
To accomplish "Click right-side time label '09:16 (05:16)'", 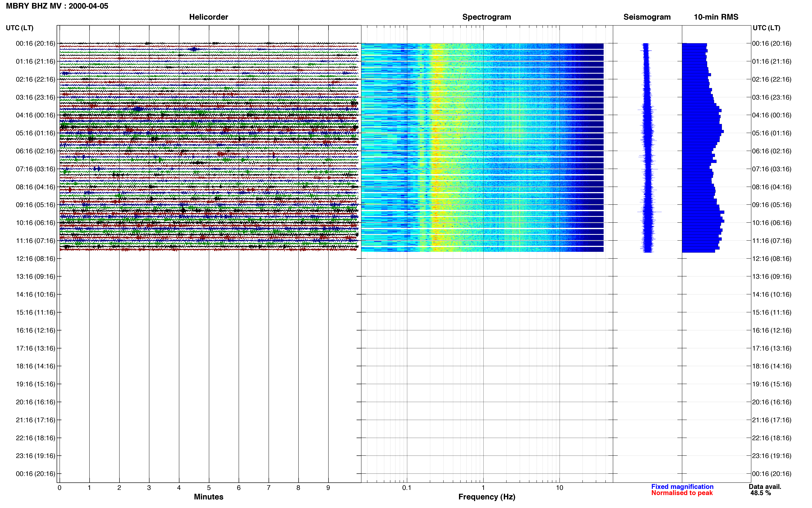I will click(772, 205).
